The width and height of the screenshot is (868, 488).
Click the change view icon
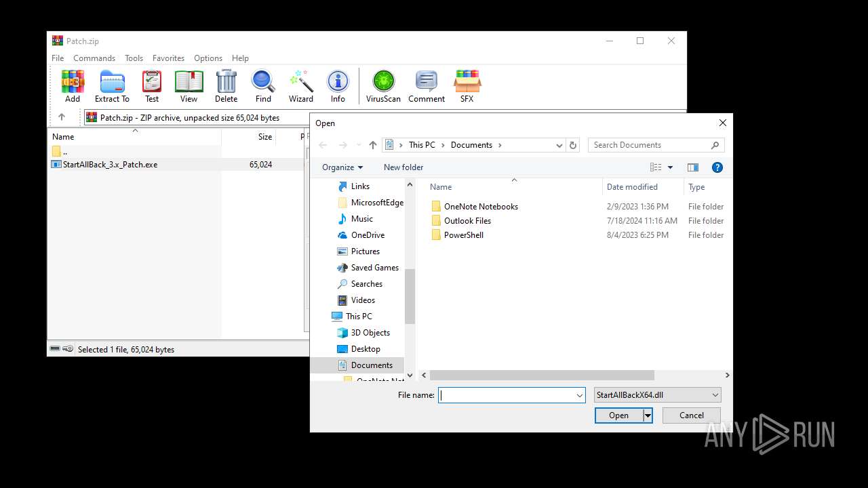pyautogui.click(x=656, y=167)
